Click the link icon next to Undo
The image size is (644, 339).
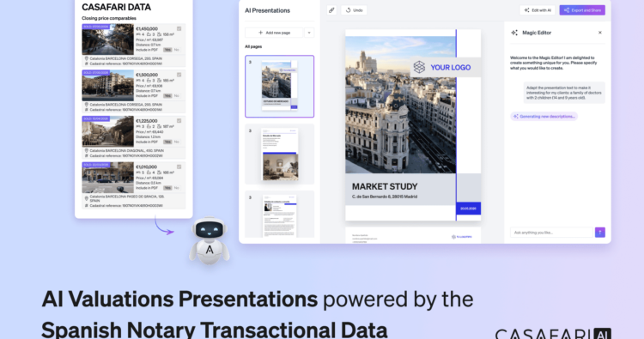[331, 10]
